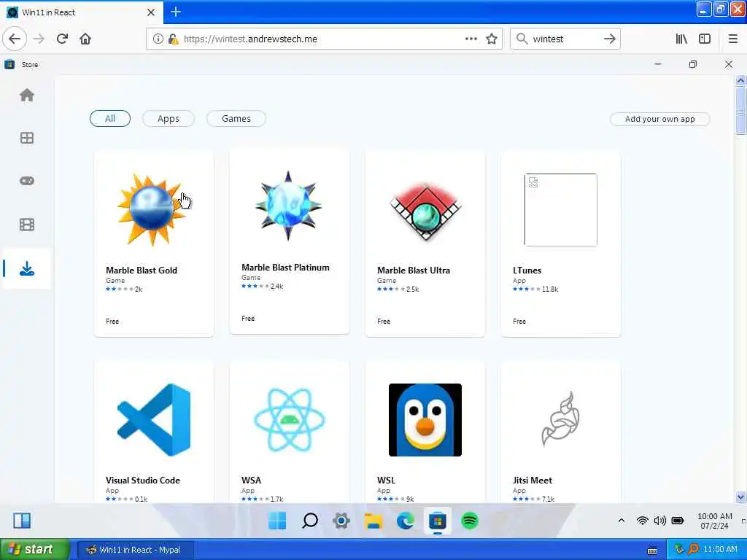Select the All filter tab

click(110, 119)
